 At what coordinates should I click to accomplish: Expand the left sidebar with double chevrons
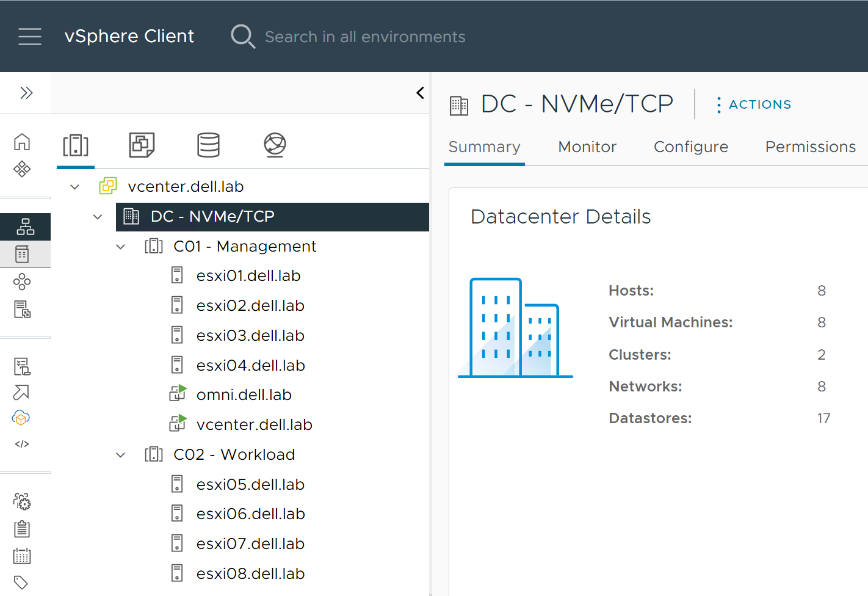pos(26,93)
